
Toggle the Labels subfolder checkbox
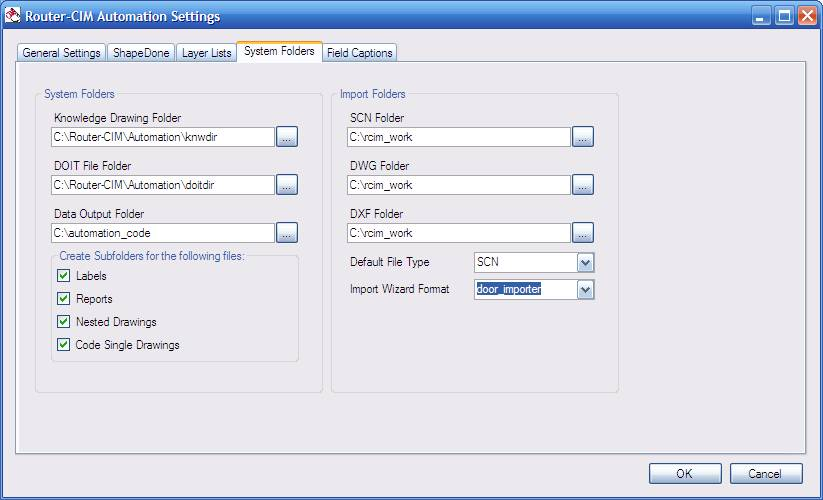(64, 275)
